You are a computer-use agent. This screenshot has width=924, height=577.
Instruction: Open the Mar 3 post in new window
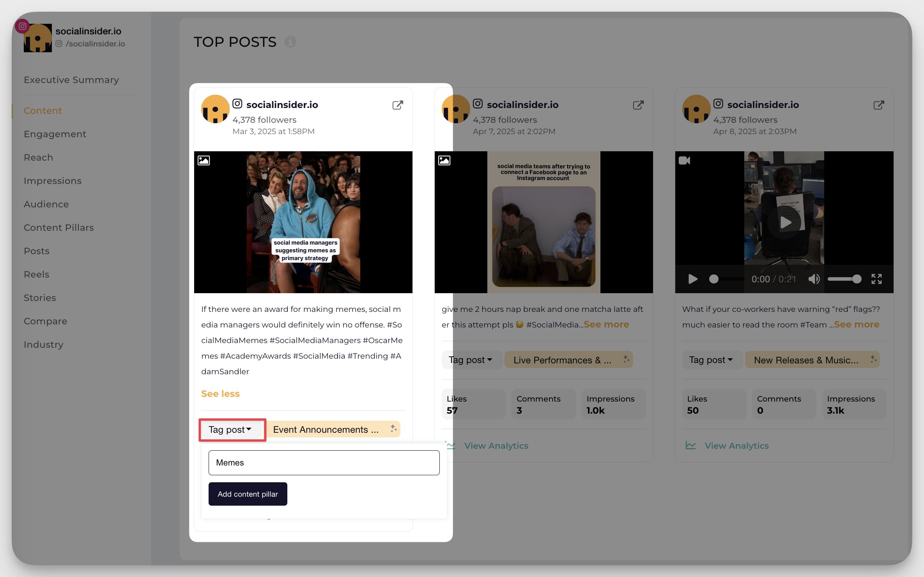point(398,105)
